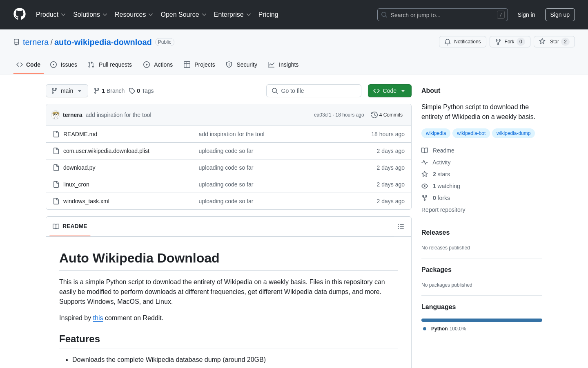This screenshot has height=368, width=588.
Task: Open the Pull requests tab
Action: click(x=110, y=65)
